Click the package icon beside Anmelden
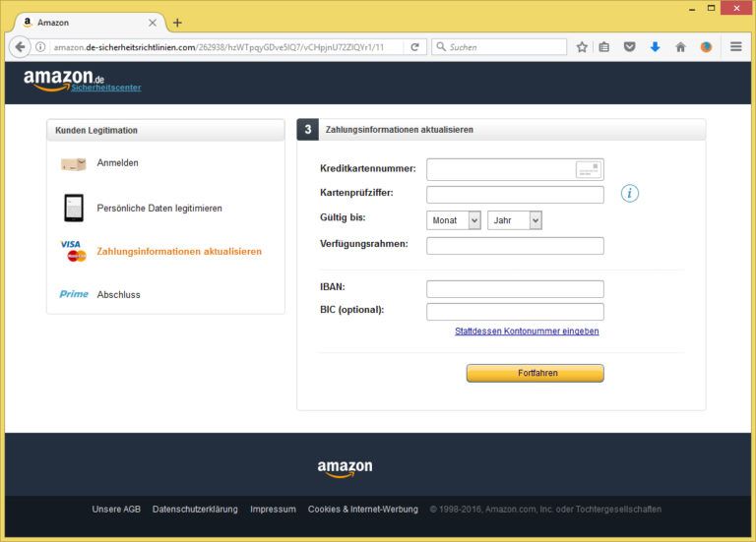Viewport: 756px width, 542px height. [x=73, y=164]
